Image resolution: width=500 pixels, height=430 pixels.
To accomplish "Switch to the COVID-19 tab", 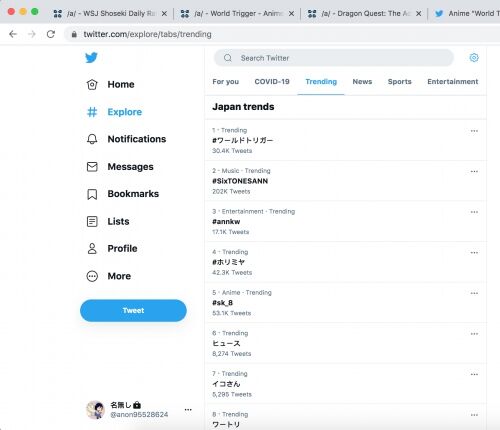I will click(x=272, y=82).
